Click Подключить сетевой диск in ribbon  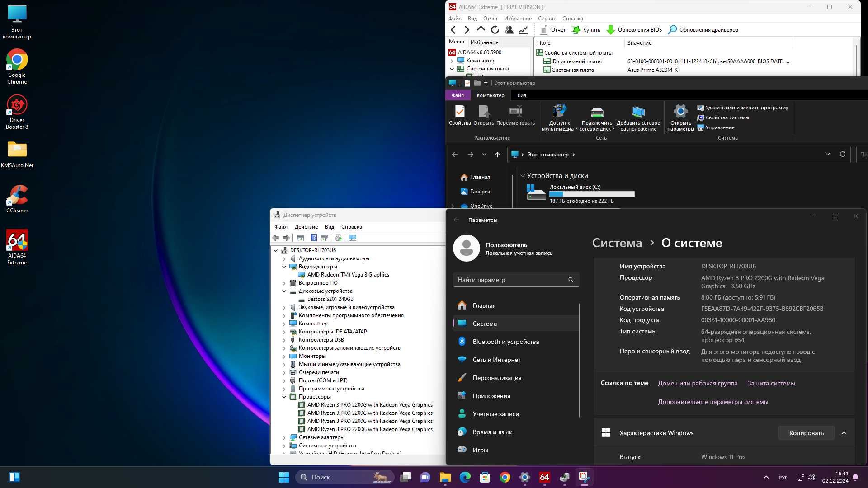point(597,117)
